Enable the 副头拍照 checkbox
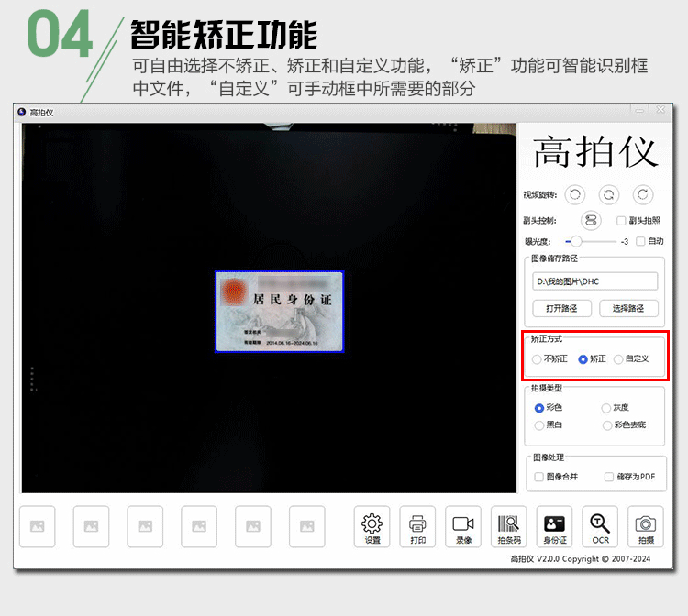The image size is (688, 616). [622, 221]
